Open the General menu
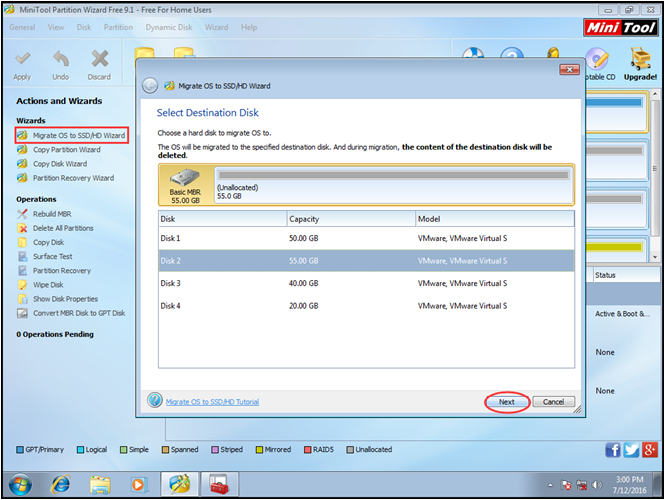Image resolution: width=665 pixels, height=500 pixels. (22, 27)
